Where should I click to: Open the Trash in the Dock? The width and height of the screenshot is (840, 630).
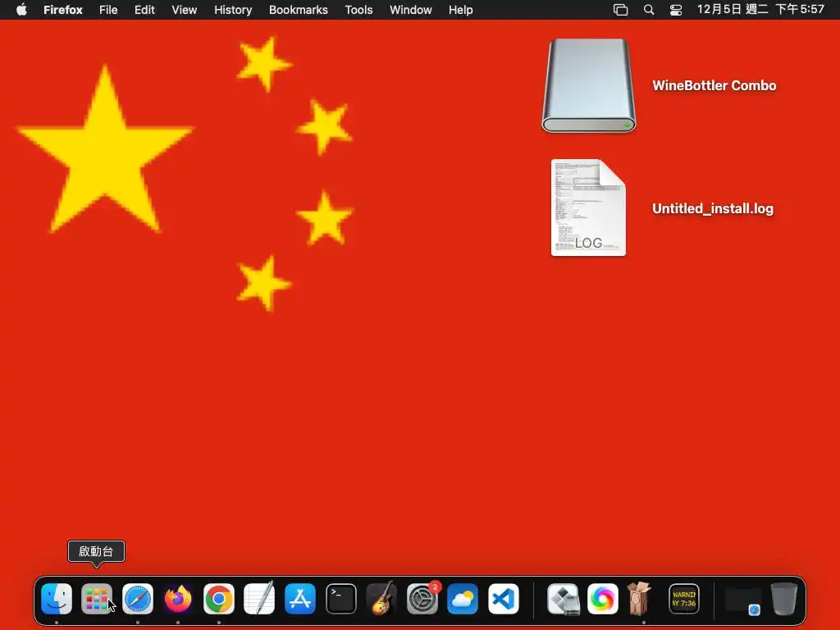pyautogui.click(x=784, y=598)
